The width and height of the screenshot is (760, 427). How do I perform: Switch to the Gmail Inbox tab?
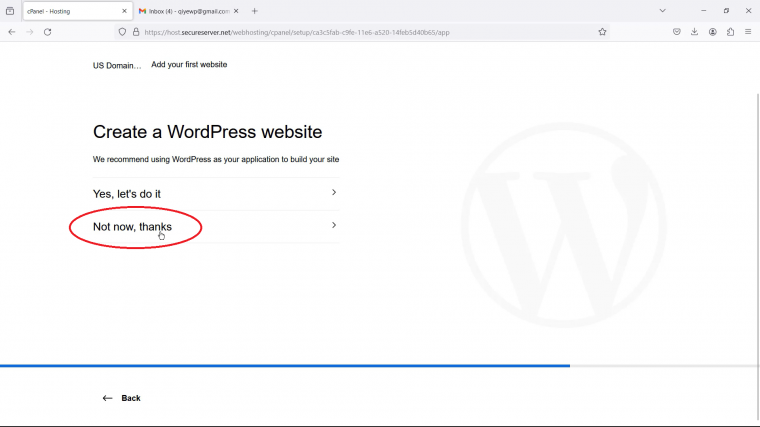pos(188,11)
